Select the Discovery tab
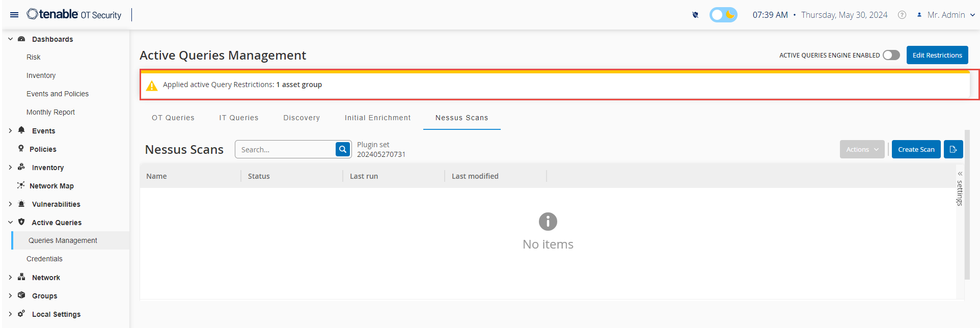Screen dimensions: 980x328 pyautogui.click(x=302, y=118)
